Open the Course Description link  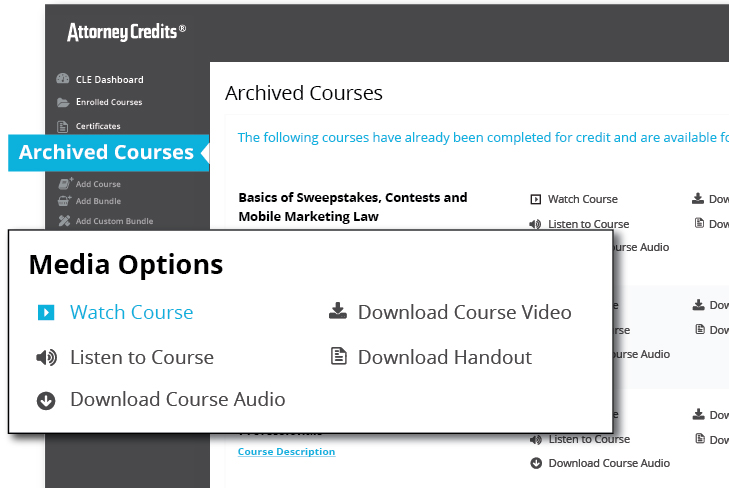pos(286,451)
